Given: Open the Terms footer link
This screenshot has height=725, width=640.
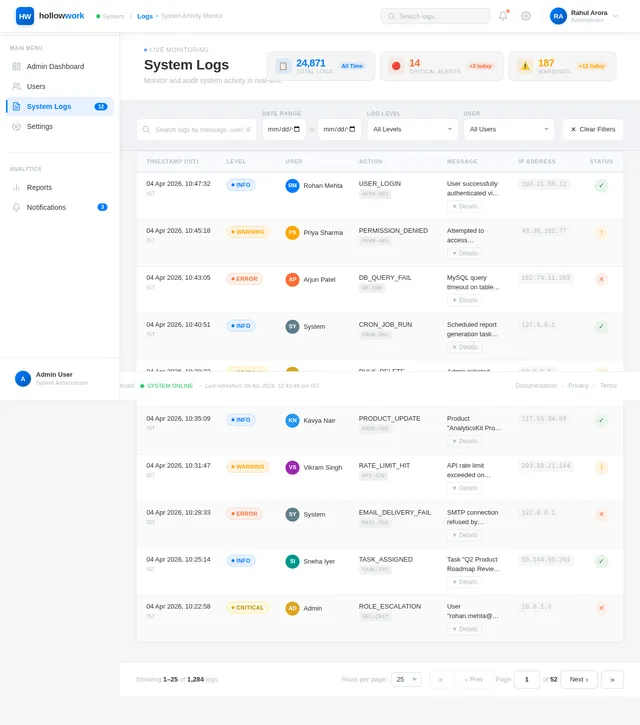Looking at the screenshot, I should pos(609,386).
